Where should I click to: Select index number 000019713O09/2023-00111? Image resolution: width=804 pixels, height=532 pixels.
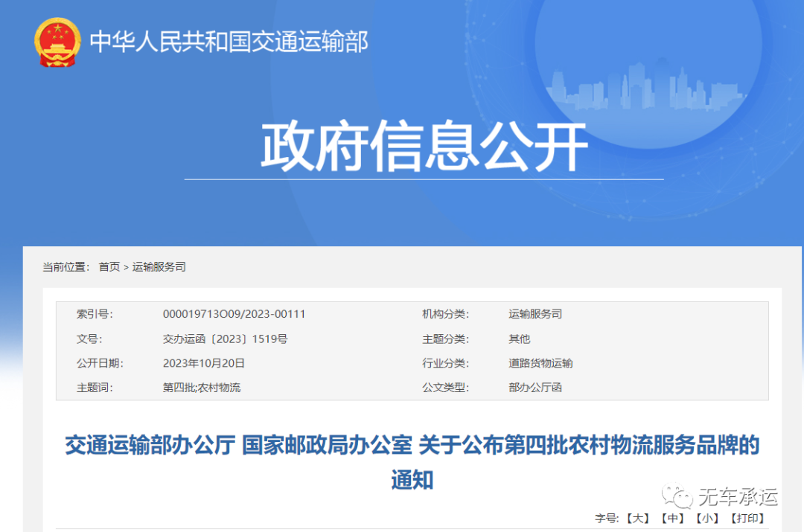tap(234, 314)
